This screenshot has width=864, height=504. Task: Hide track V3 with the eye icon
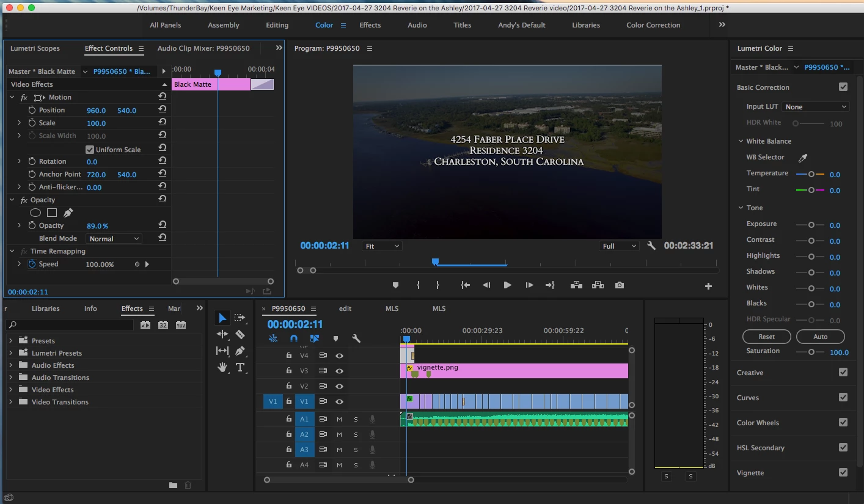pos(339,371)
